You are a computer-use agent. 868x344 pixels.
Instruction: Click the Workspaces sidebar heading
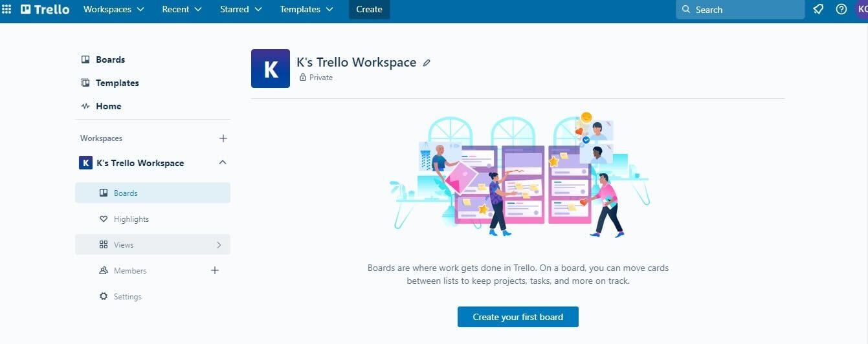coord(101,138)
